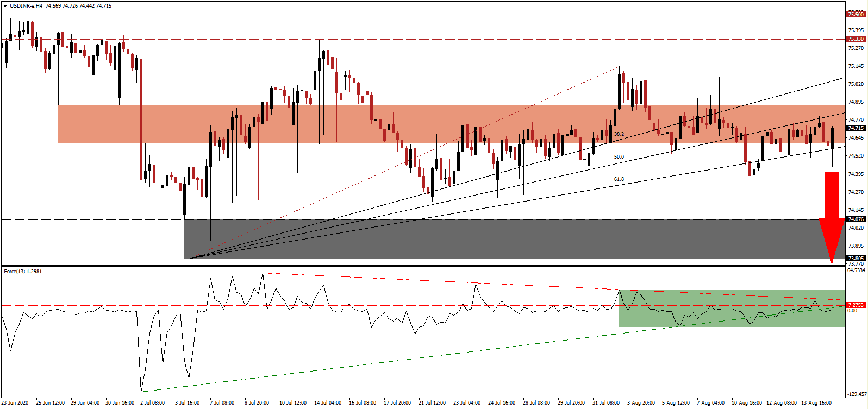Click the 14 Jul 04:00 time axis label
Screen dimensions: 868x409
[x=328, y=403]
